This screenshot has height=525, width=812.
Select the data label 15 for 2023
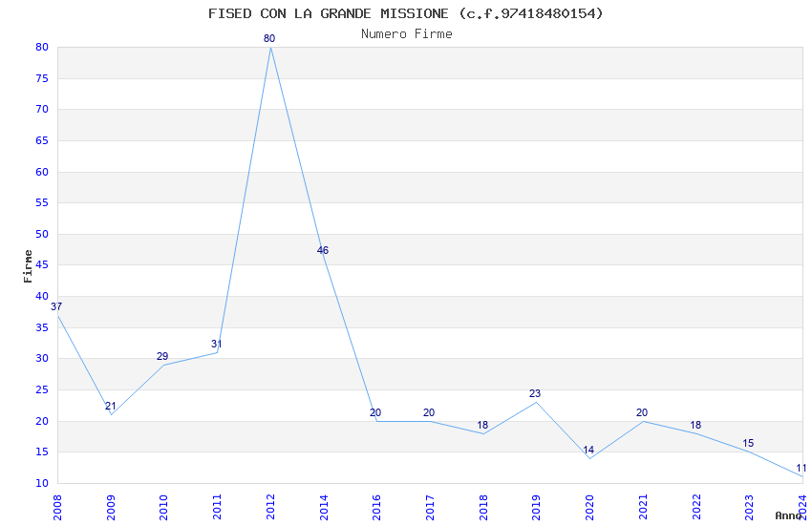coord(748,443)
